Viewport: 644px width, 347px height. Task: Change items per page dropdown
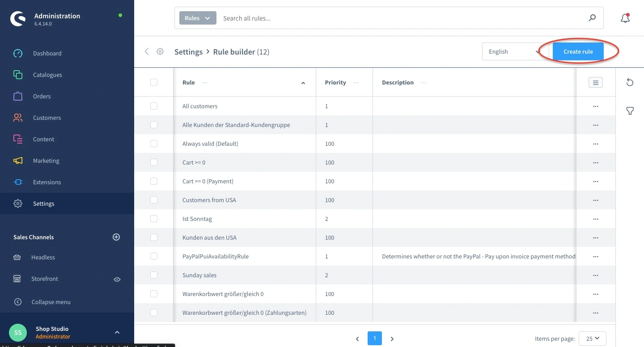point(592,339)
